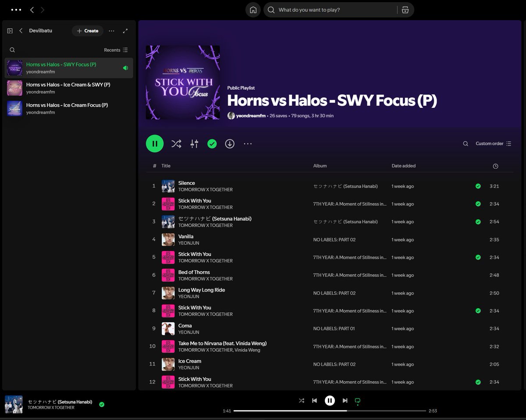Screen dimensions: 526x420
Task: Open Vanilla track by YEONJUN
Action: 186,236
